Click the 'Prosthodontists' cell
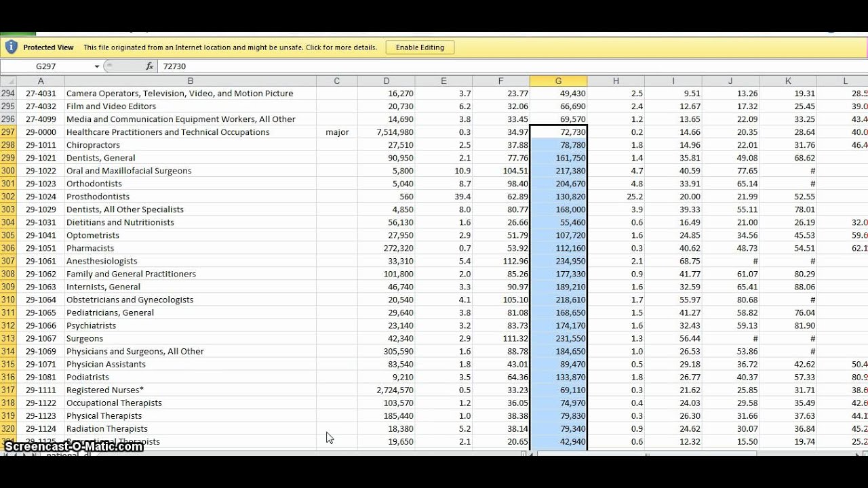Viewport: 868px width, 488px height. [191, 197]
